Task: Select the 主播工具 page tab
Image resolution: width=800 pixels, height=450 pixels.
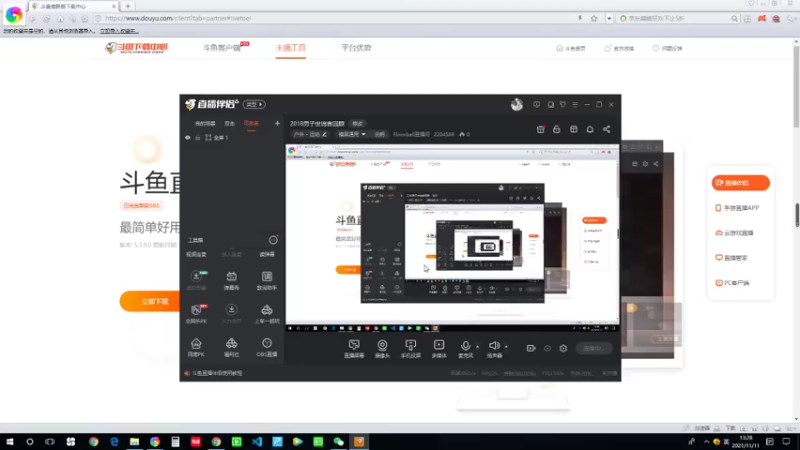Action: tap(291, 48)
